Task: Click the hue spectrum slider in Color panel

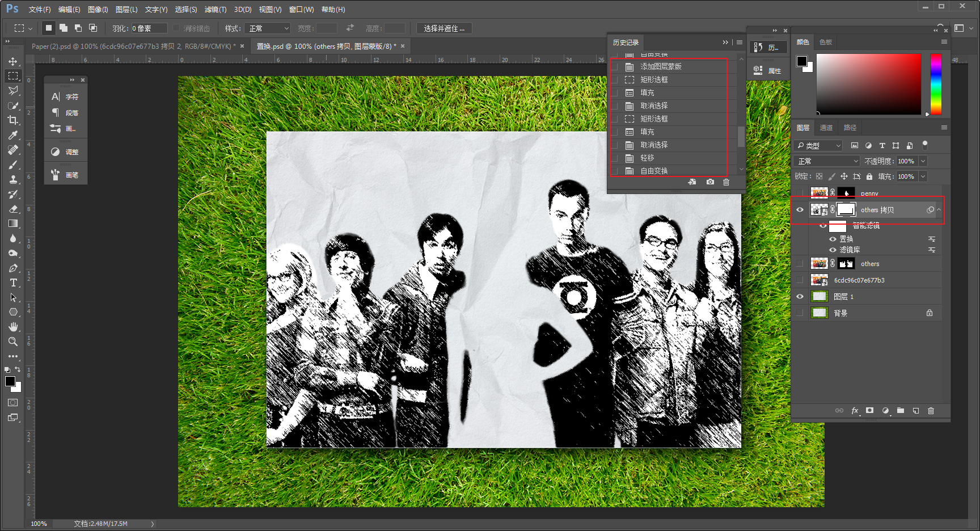Action: pyautogui.click(x=936, y=85)
